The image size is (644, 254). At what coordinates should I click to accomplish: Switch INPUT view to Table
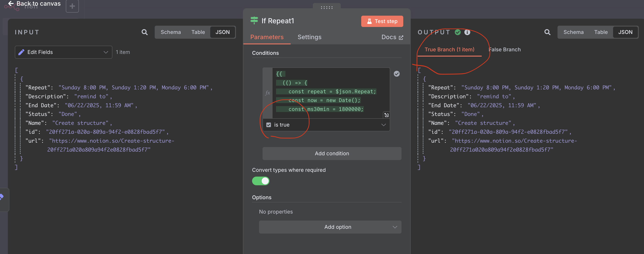(198, 32)
